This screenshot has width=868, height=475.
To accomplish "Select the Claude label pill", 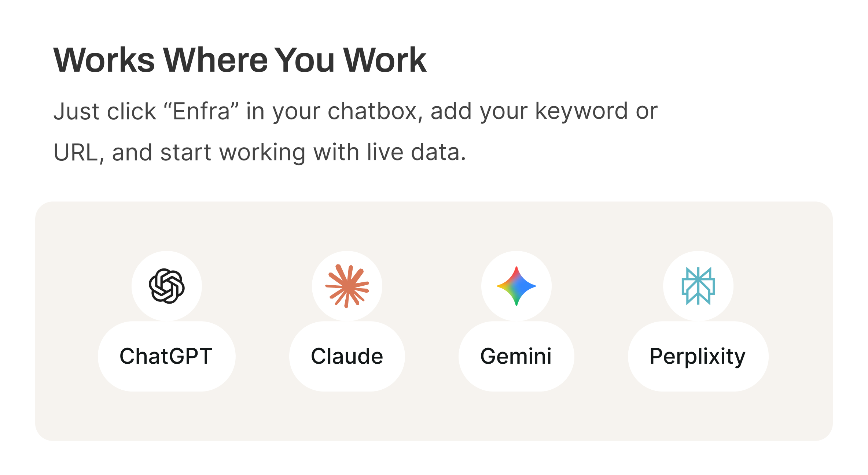I will click(347, 356).
